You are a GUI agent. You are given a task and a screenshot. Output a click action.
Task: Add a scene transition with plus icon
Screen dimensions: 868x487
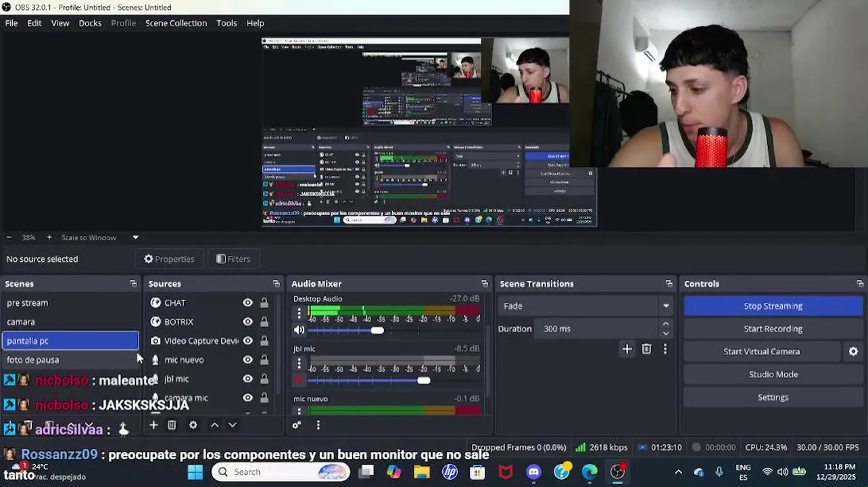point(627,349)
